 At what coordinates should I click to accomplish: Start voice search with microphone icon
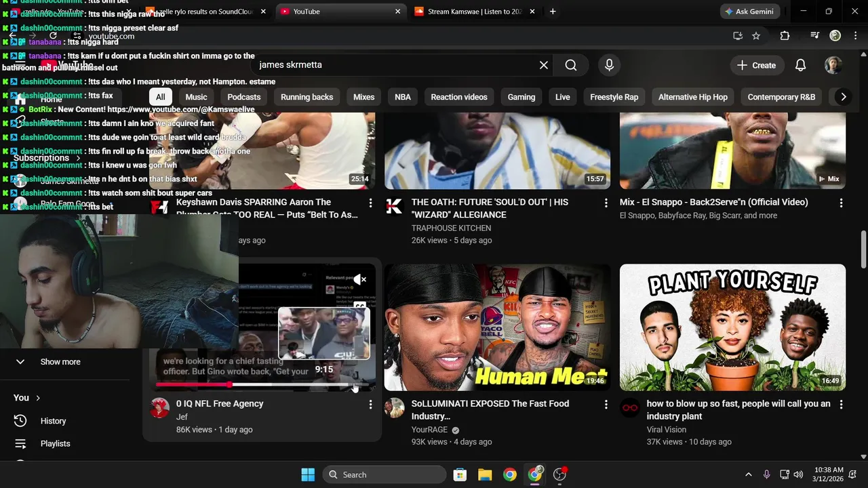609,65
